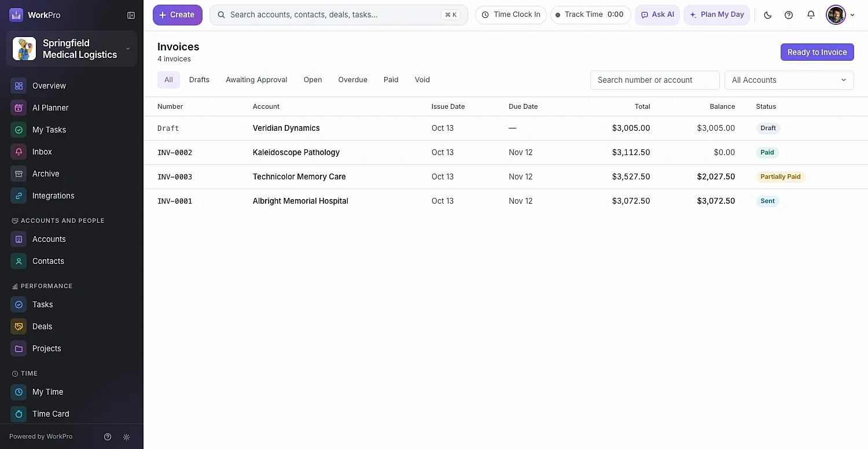
Task: Expand Springfield Medical Logistics workspace switcher
Action: [x=72, y=49]
